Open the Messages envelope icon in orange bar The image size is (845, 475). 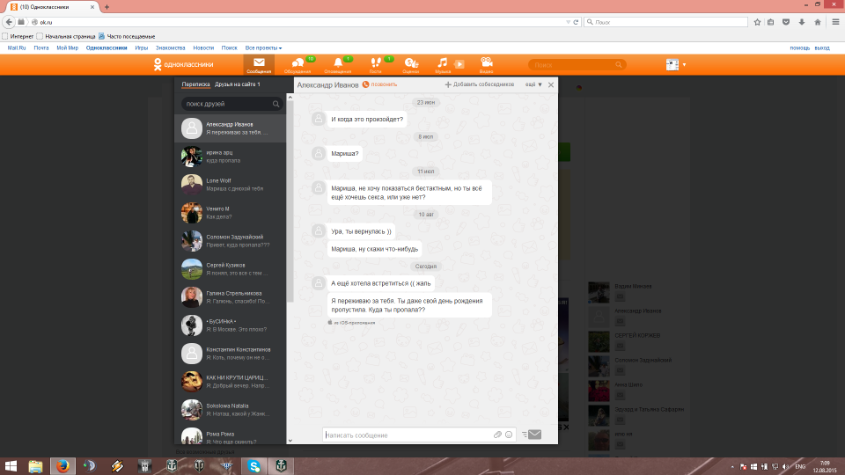coord(259,65)
